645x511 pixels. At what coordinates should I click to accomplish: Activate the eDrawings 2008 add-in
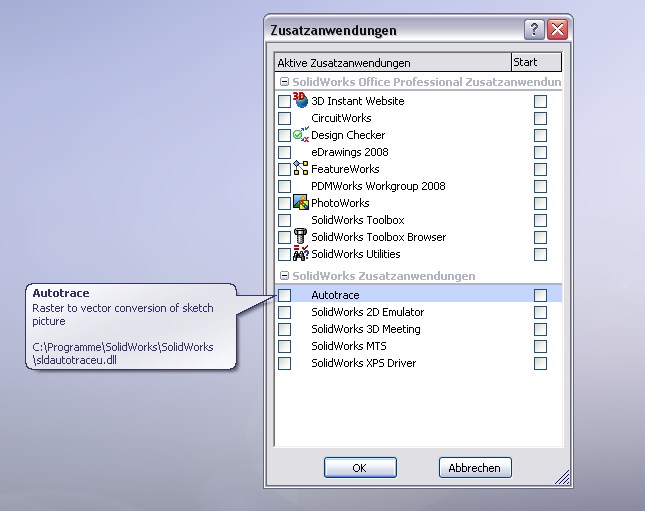[x=284, y=152]
